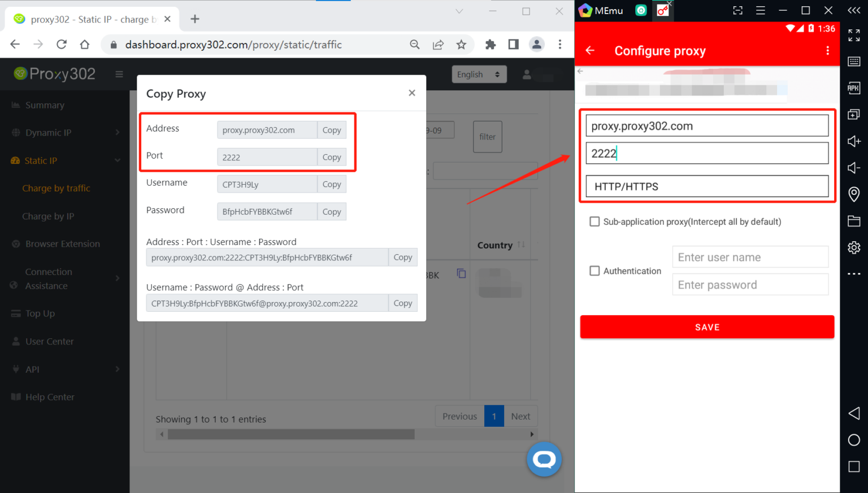Collapse the MEmu sidebar with triple chevron
Image resolution: width=868 pixels, height=493 pixels.
854,10
